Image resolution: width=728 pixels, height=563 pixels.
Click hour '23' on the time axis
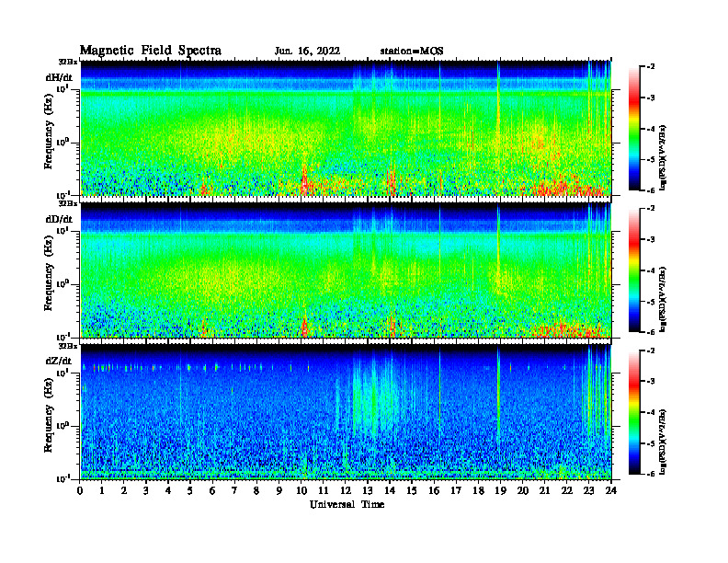coord(589,490)
